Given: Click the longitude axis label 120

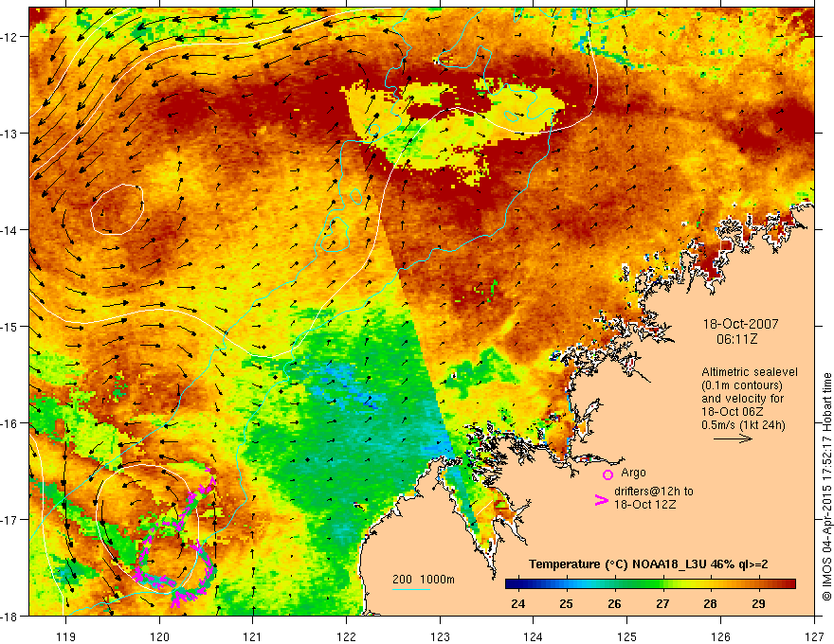Looking at the screenshot, I should click(x=159, y=636).
